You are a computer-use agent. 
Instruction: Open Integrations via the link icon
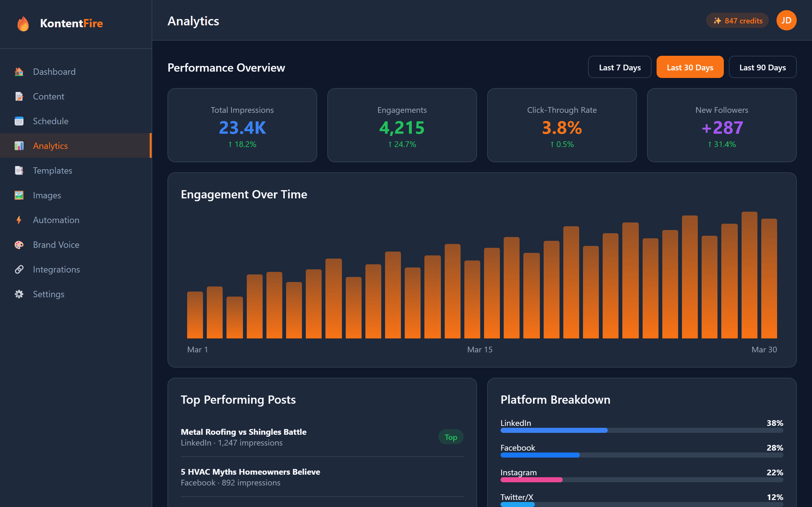pos(19,269)
